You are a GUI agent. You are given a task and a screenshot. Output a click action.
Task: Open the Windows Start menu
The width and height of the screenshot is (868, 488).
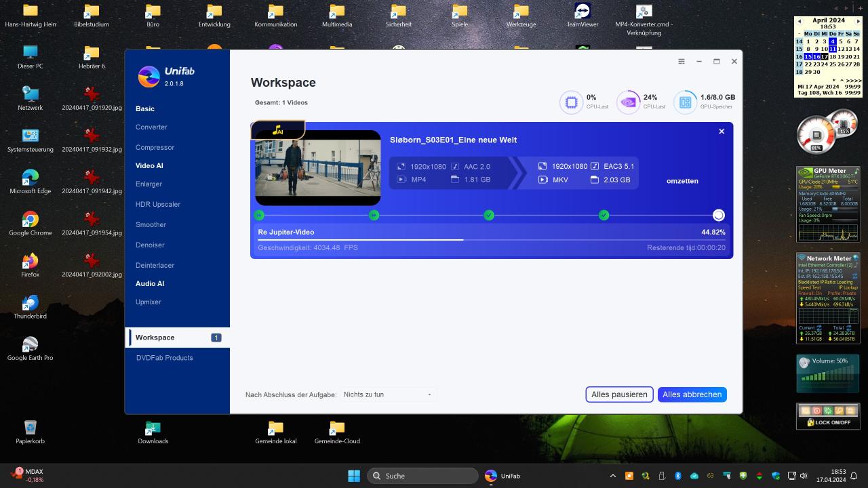coord(354,476)
